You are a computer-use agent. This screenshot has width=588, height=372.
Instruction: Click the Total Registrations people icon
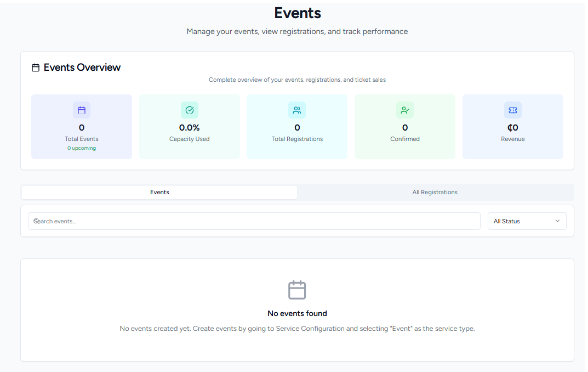click(297, 110)
